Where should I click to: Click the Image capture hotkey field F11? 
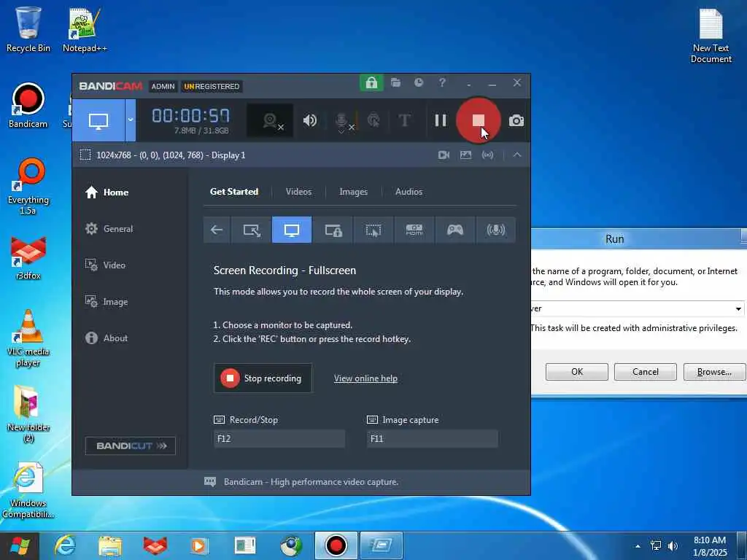pyautogui.click(x=433, y=438)
